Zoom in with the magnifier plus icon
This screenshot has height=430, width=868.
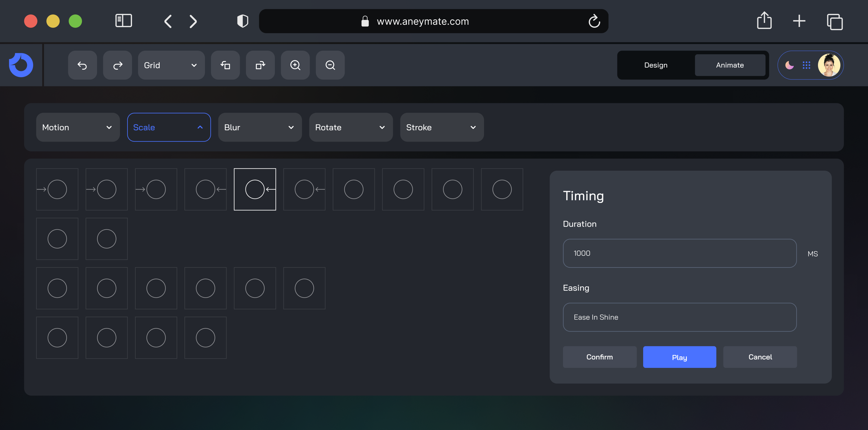[x=295, y=65]
